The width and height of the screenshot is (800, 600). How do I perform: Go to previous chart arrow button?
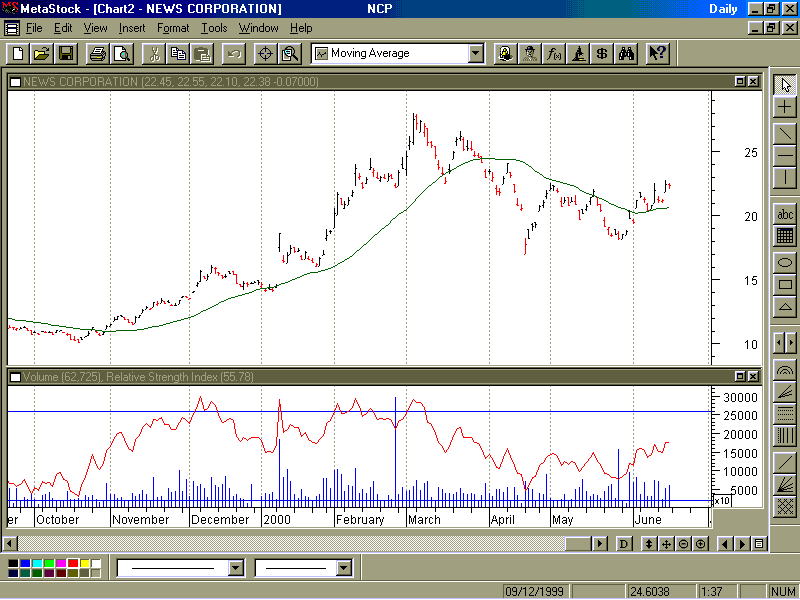click(725, 543)
